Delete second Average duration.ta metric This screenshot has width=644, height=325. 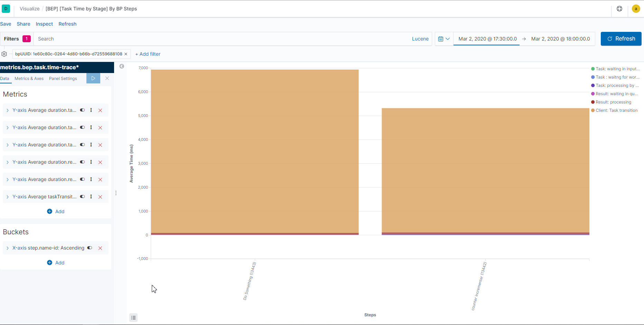(100, 128)
